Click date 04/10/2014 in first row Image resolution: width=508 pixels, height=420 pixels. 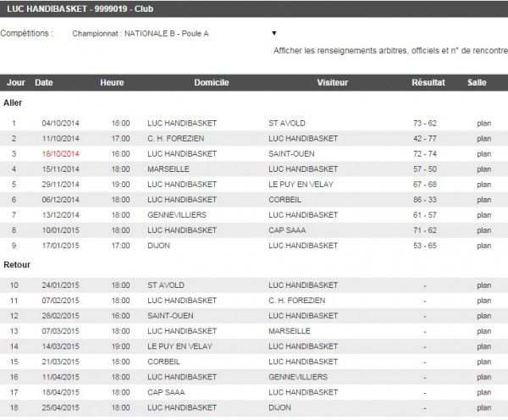(60, 123)
